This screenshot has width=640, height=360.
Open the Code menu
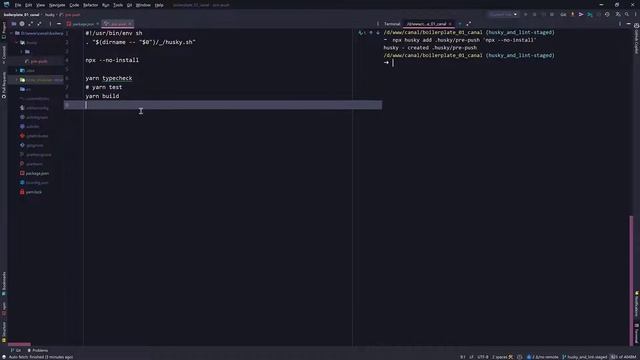coord(74,5)
